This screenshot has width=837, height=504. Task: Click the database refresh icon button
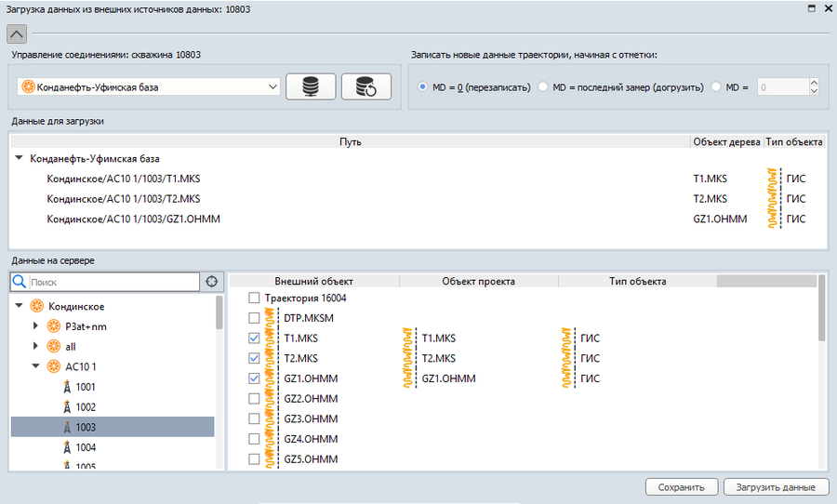click(x=365, y=86)
